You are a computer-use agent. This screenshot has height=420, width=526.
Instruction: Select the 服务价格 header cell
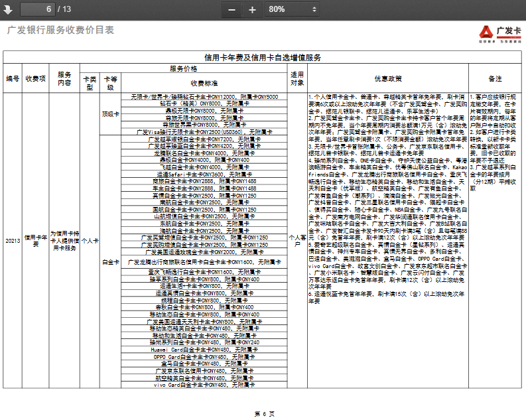(x=183, y=69)
